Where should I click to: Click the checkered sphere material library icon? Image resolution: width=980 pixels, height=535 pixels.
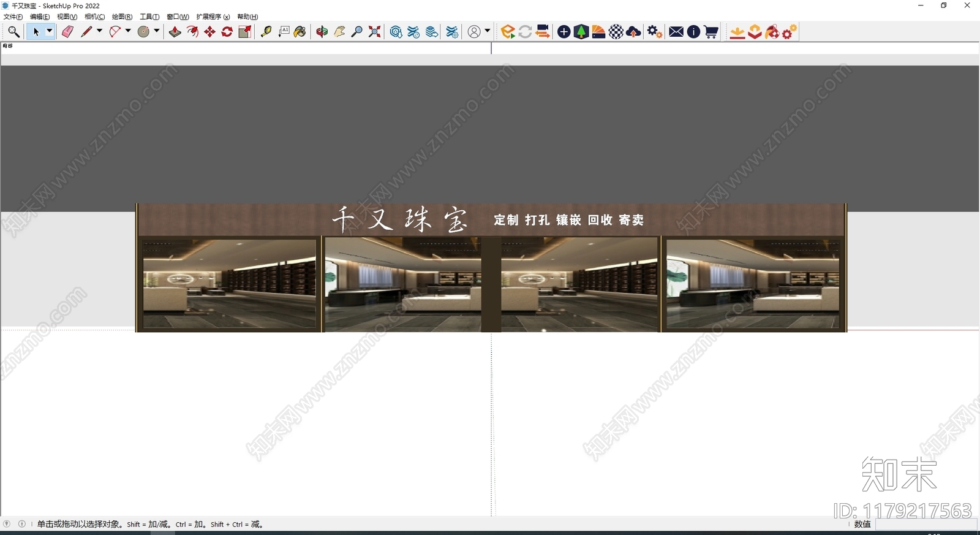pos(616,32)
